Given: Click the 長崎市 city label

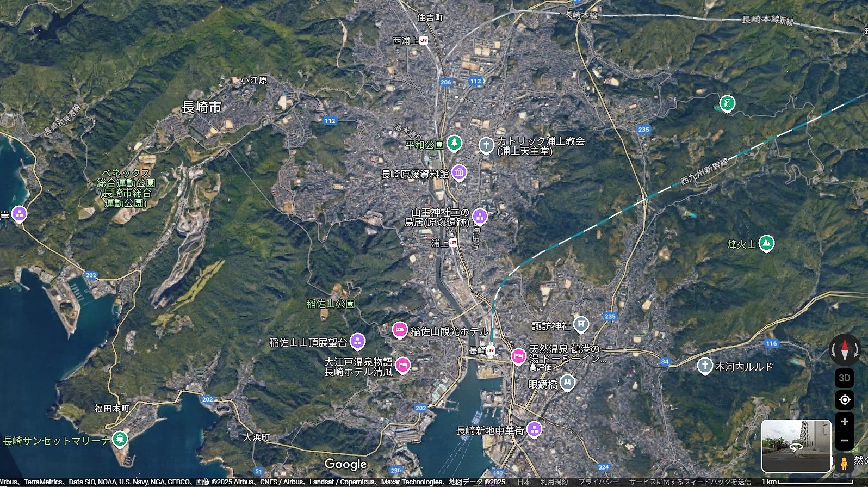Looking at the screenshot, I should 201,107.
